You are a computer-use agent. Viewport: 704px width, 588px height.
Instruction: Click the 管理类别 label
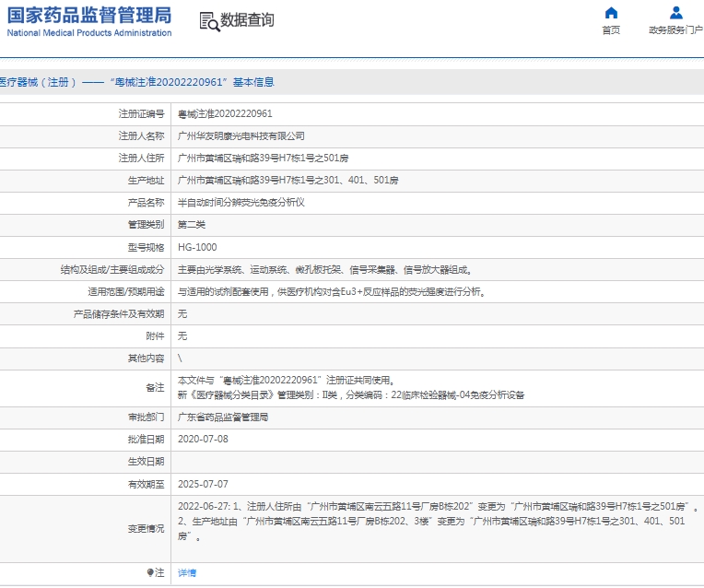(x=146, y=225)
